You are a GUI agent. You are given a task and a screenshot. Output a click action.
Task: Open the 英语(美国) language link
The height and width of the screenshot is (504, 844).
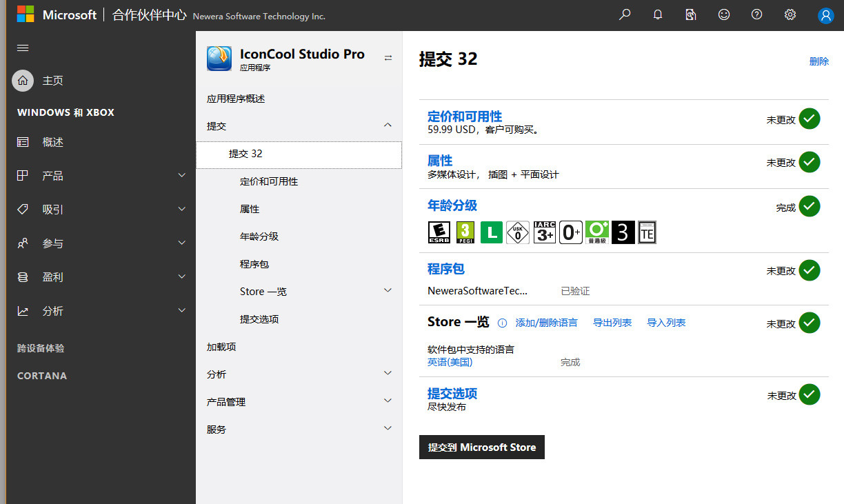click(x=450, y=362)
